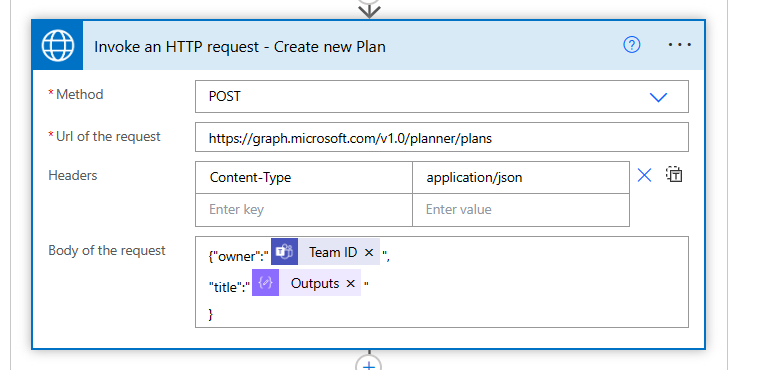
Task: Edit the application/json header value
Action: click(521, 178)
